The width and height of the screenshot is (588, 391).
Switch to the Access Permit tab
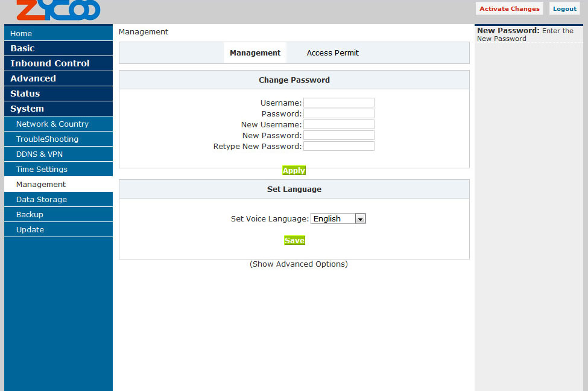pos(332,53)
